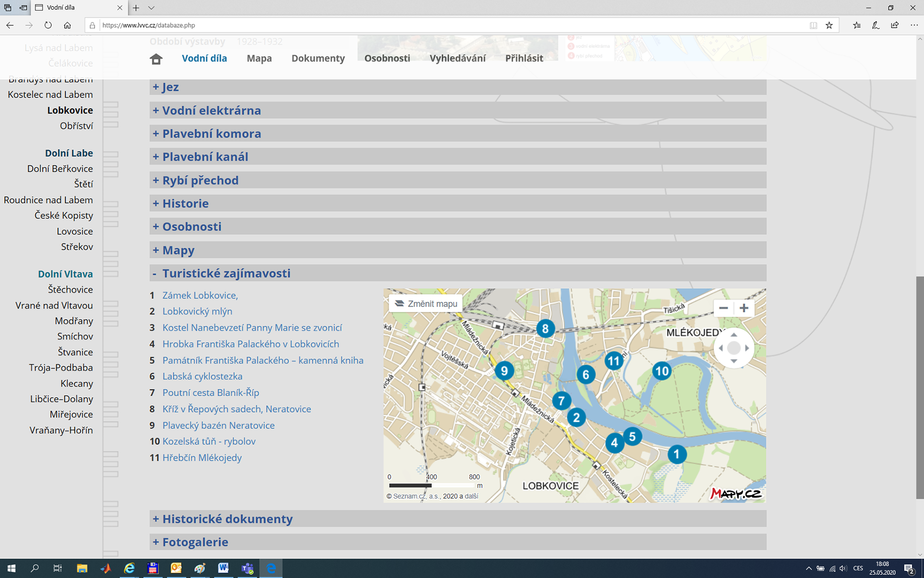Click the home icon in site navigation

click(156, 59)
